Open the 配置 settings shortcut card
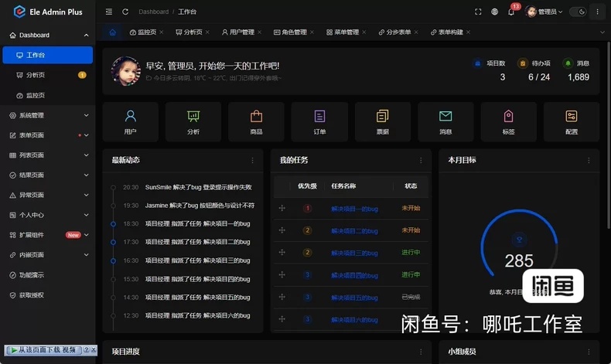This screenshot has height=364, width=611. coord(572,122)
